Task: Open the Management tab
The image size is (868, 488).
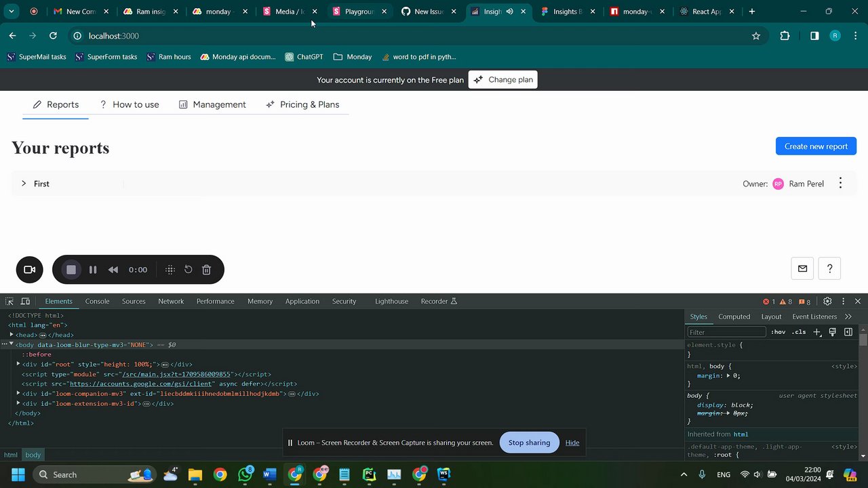Action: 212,104
